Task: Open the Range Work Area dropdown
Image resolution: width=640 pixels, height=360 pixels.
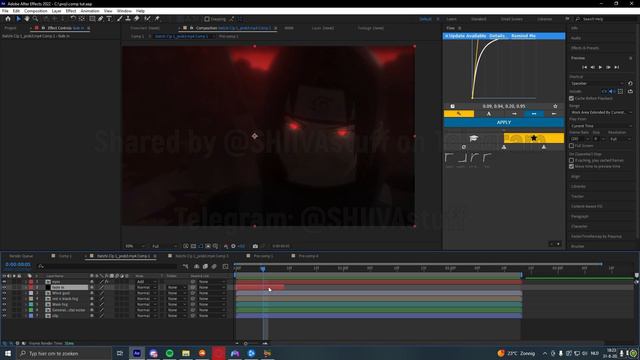Action: point(601,112)
